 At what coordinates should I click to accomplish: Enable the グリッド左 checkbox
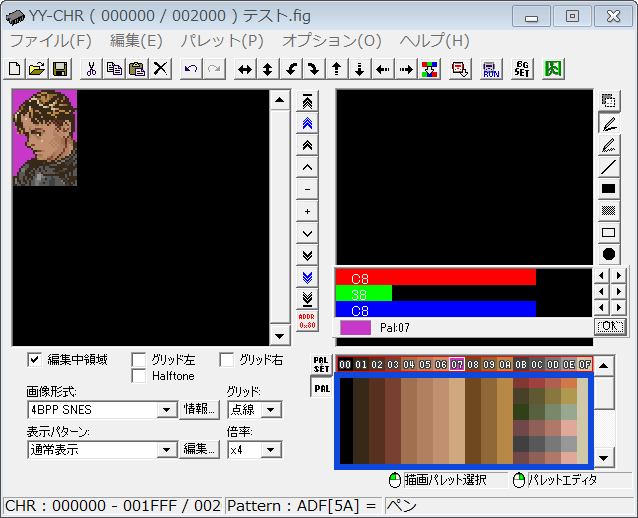138,360
